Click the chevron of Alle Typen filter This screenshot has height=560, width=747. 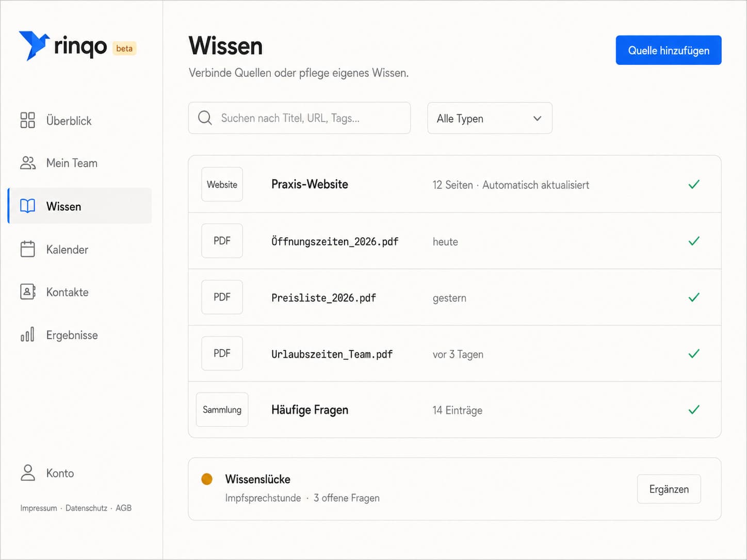click(x=537, y=118)
